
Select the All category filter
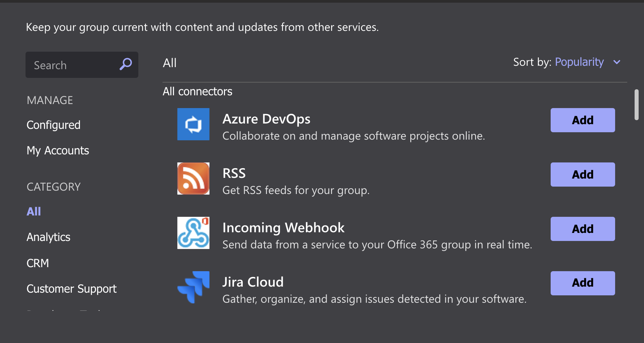34,211
